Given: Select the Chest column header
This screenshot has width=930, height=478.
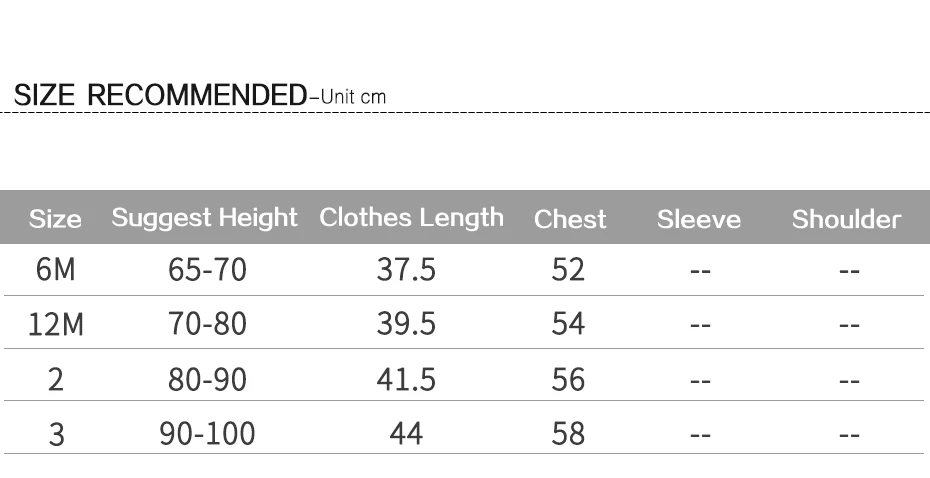Looking at the screenshot, I should point(570,219).
